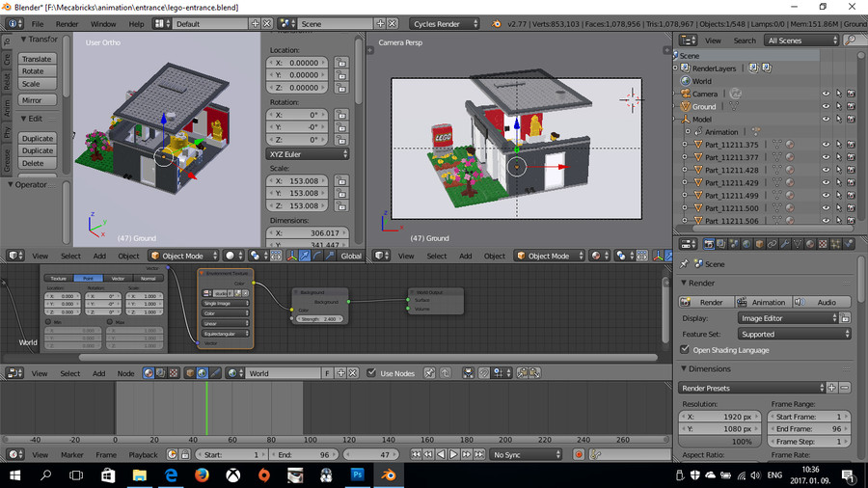Open the Marker menu in timeline
Image resolution: width=868 pixels, height=488 pixels.
[x=72, y=455]
